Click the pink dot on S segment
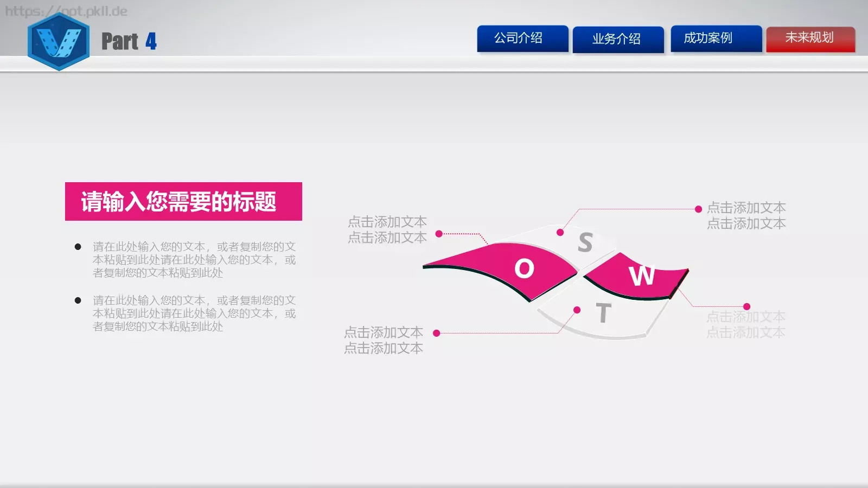868x488 pixels. pyautogui.click(x=560, y=233)
